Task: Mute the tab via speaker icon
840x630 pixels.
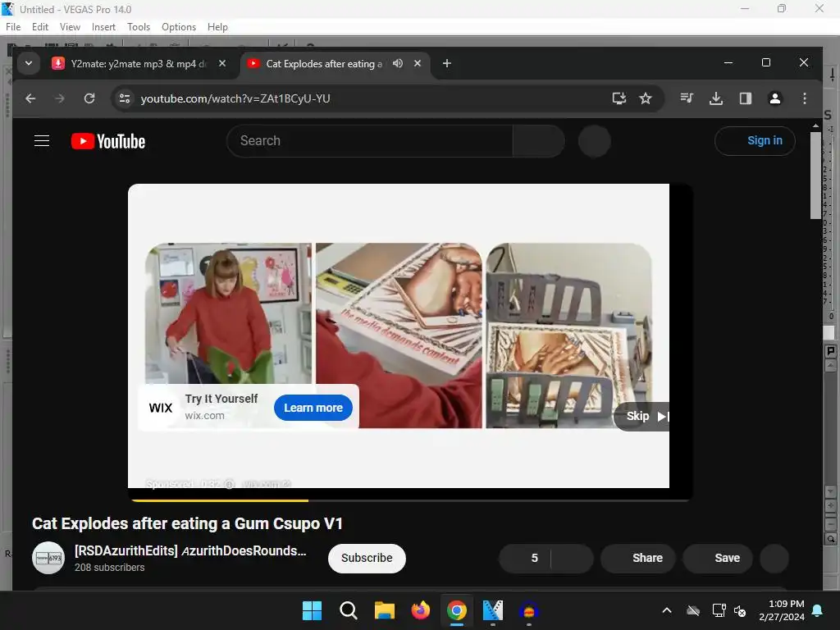Action: pyautogui.click(x=398, y=64)
